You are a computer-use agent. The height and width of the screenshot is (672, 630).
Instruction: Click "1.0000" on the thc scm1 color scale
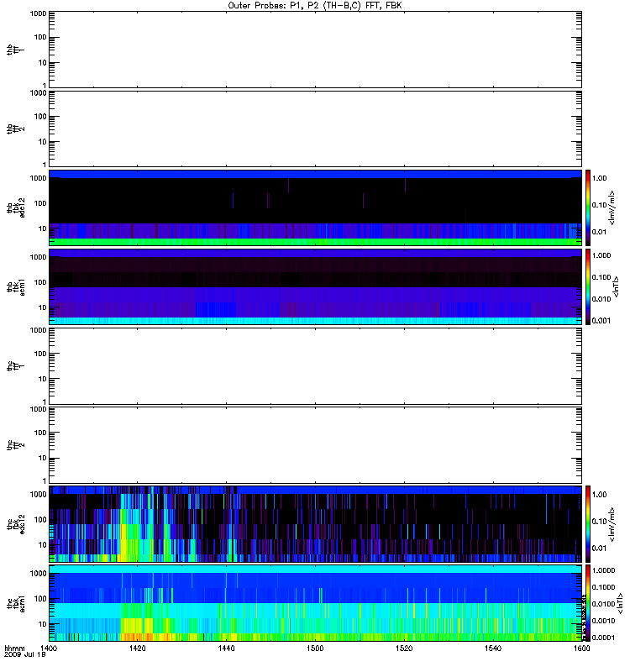click(x=603, y=570)
